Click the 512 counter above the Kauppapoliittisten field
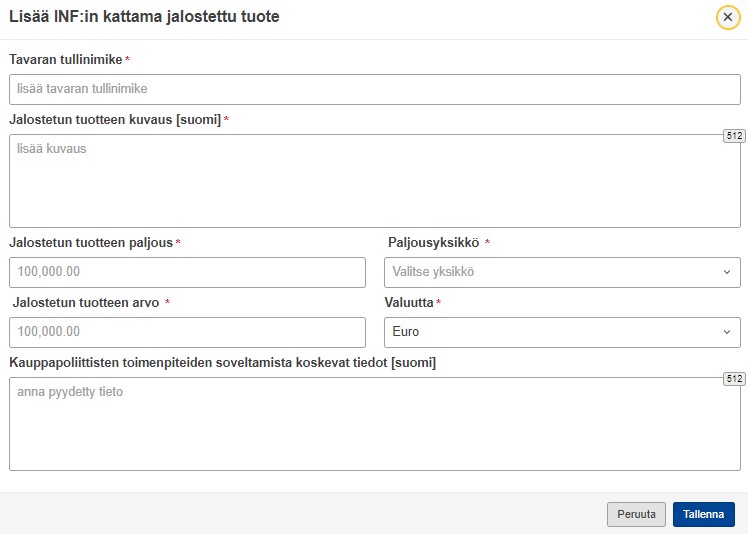Viewport: 748px width, 534px height. pyautogui.click(x=734, y=379)
